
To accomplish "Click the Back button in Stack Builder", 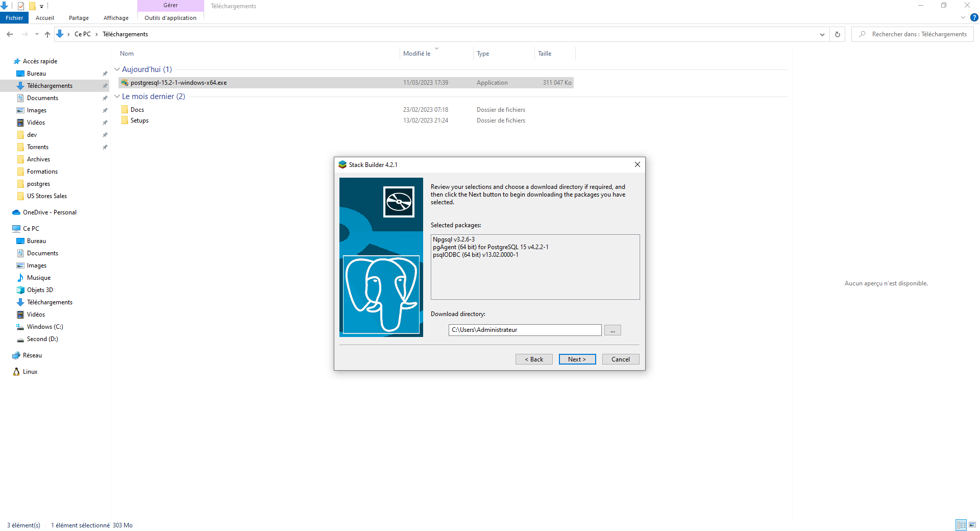I will coord(534,359).
